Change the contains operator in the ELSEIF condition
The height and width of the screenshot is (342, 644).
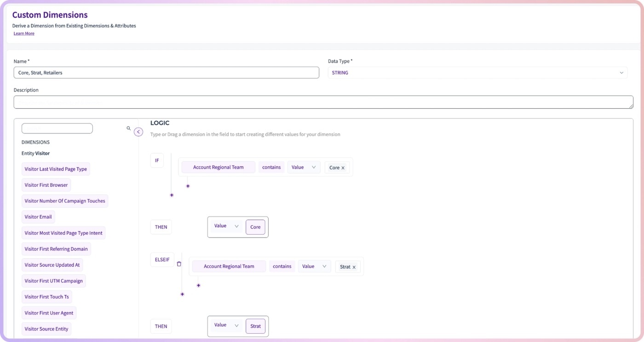pyautogui.click(x=282, y=266)
